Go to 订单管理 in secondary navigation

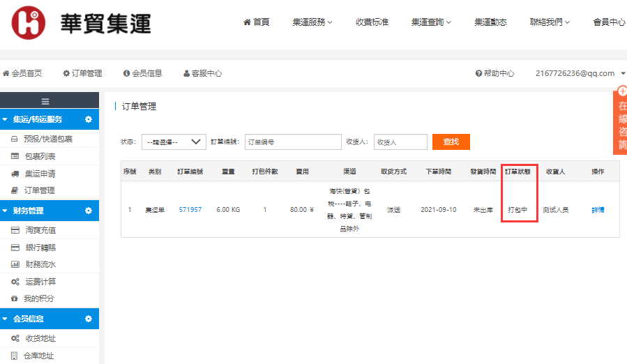(x=82, y=73)
